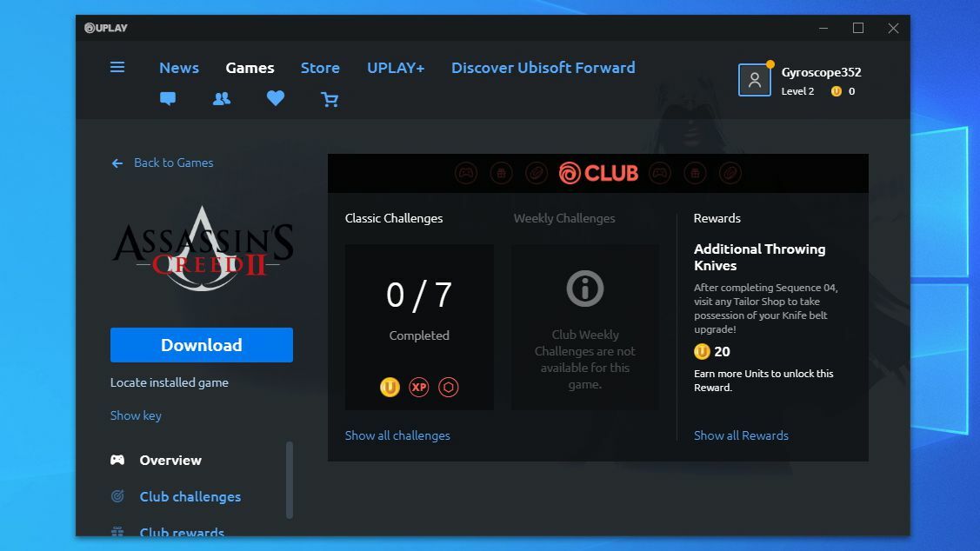Click Show all challenges
980x551 pixels.
[x=397, y=435]
